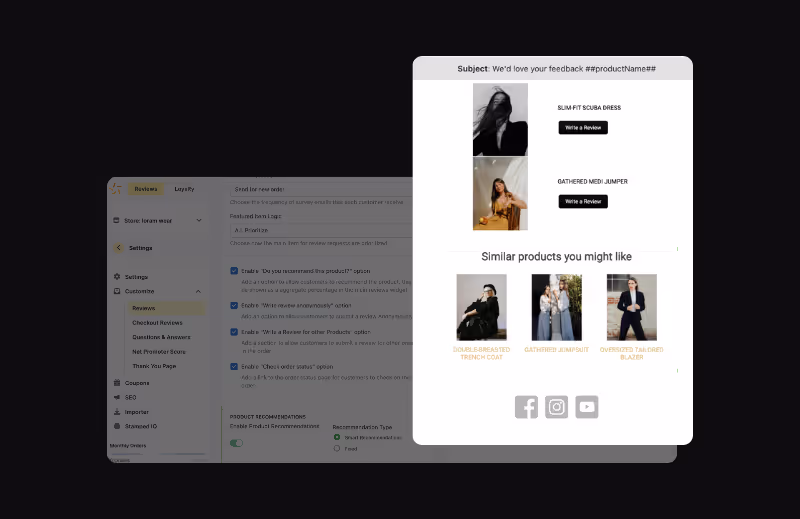
Task: Open Net Promoter Score in the sidebar
Action: coord(159,352)
